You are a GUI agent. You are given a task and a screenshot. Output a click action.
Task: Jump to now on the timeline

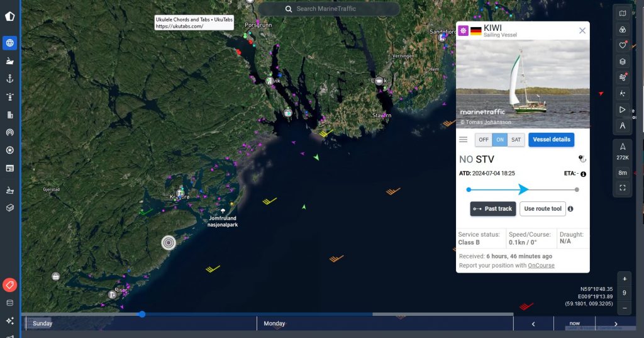coord(574,324)
